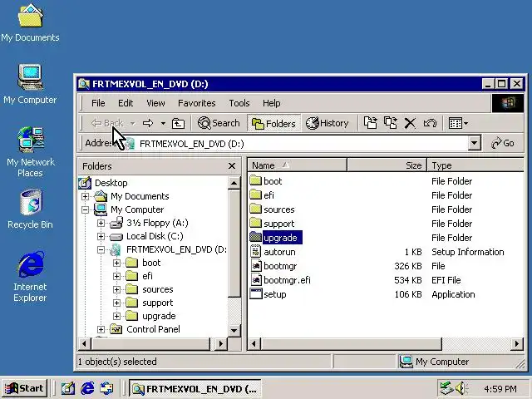532x399 pixels.
Task: Open the Edit menu
Action: click(126, 103)
